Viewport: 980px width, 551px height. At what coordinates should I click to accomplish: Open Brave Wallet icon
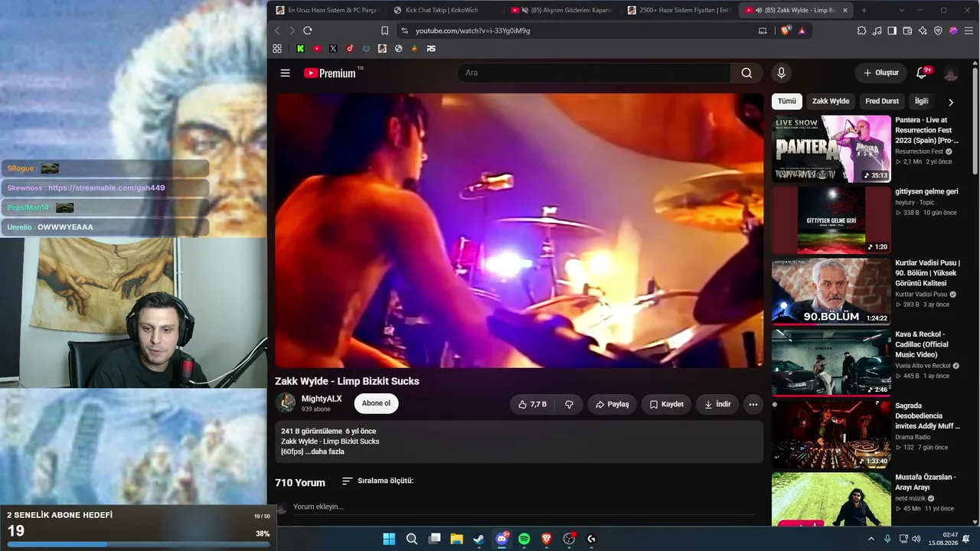pyautogui.click(x=907, y=31)
